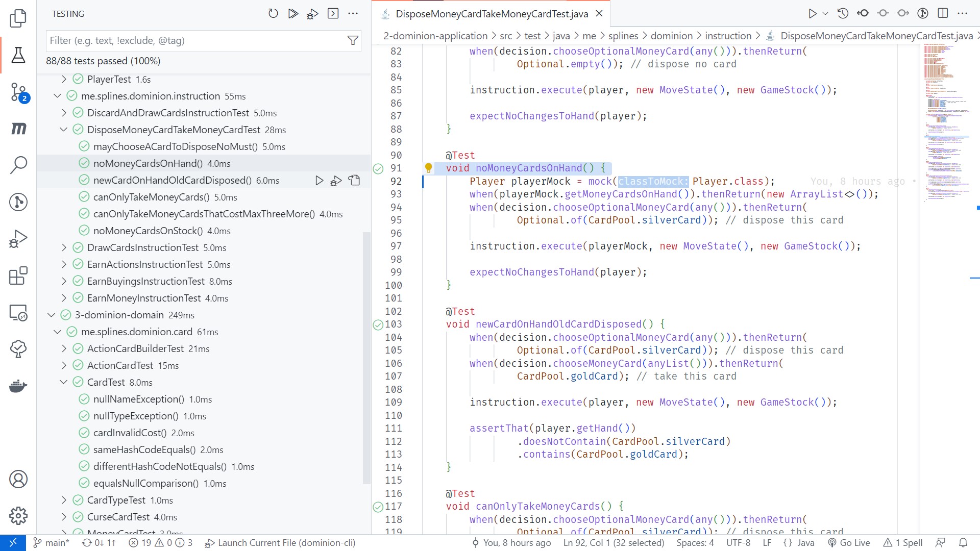
Task: Open the run dropdown arrow in the editor title
Action: [x=825, y=14]
